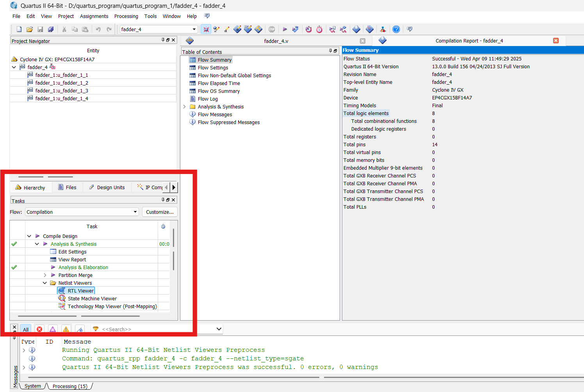This screenshot has height=392, width=584.
Task: Start Compilation with the purple play icon
Action: point(285,29)
